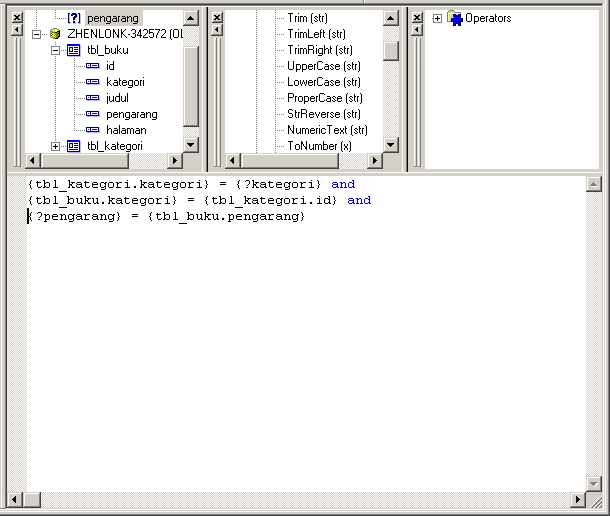The image size is (610, 516).
Task: Click on {tbl_kategori.kategori} in the formula
Action: click(x=119, y=184)
